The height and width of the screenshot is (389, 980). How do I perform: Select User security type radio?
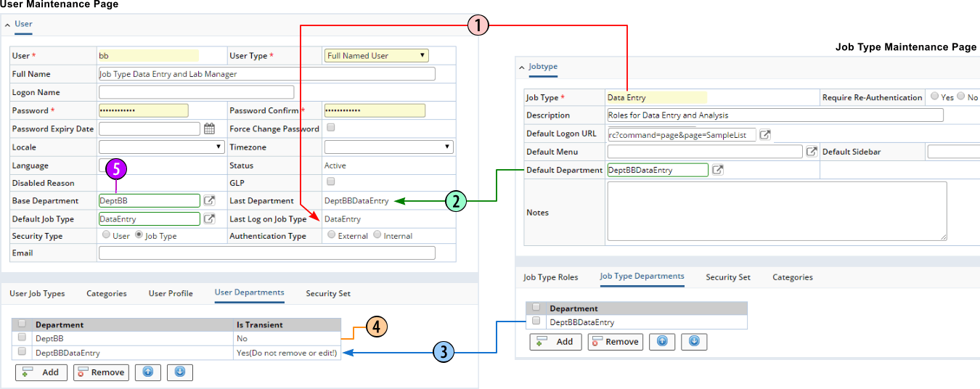[107, 234]
